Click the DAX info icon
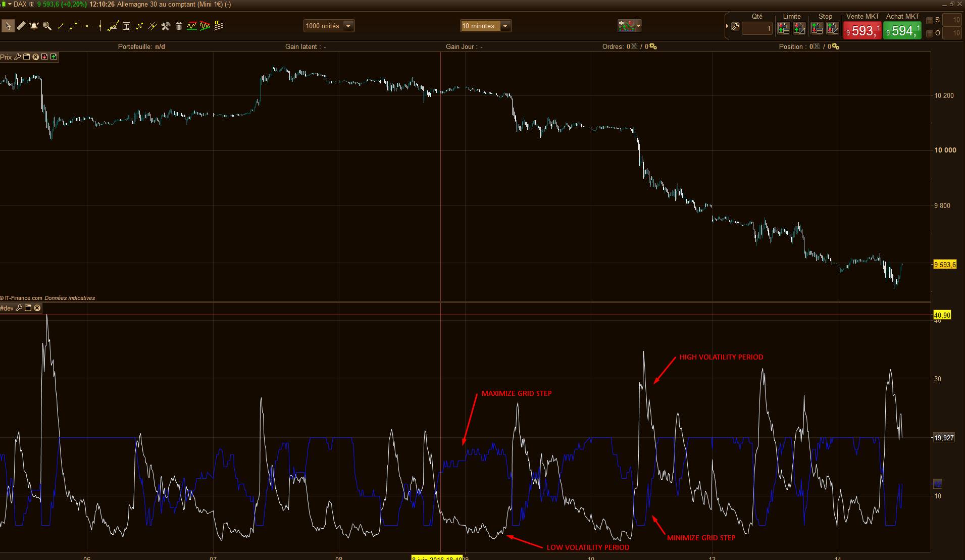The width and height of the screenshot is (965, 560). pyautogui.click(x=32, y=5)
